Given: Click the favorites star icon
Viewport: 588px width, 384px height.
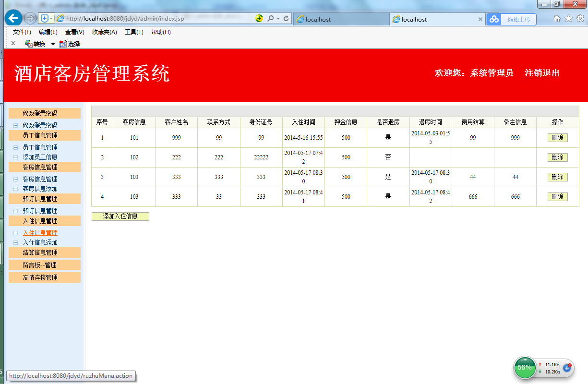Looking at the screenshot, I should coord(568,19).
